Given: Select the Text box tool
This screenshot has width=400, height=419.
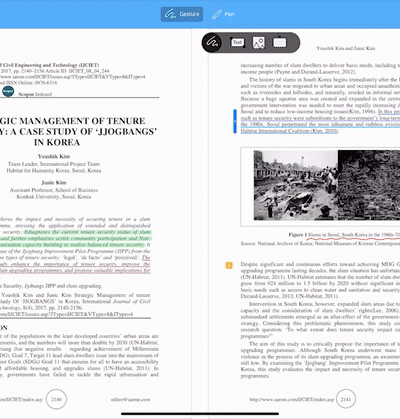Looking at the screenshot, I should point(237,42).
